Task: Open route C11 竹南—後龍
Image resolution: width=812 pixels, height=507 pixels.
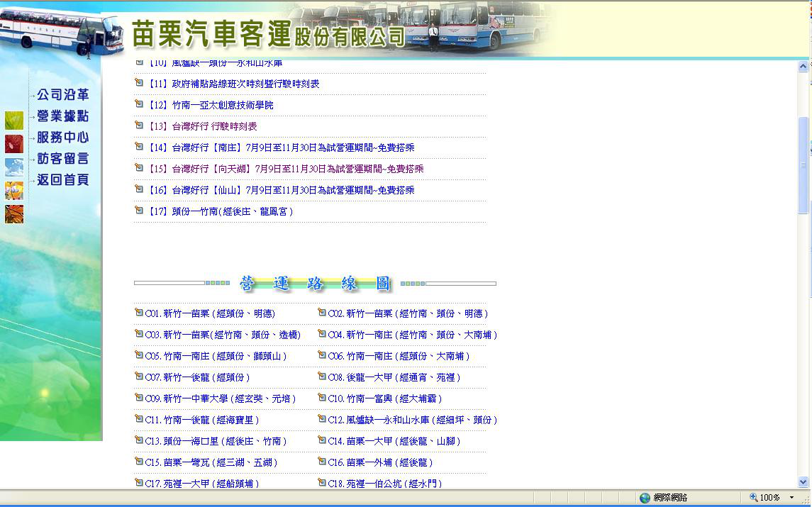Action: click(x=202, y=420)
